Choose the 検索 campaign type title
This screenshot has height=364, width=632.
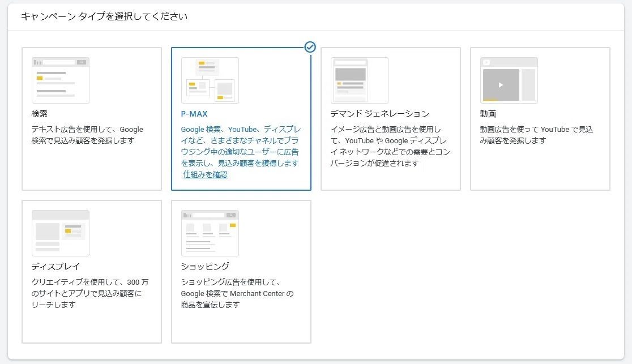[40, 114]
